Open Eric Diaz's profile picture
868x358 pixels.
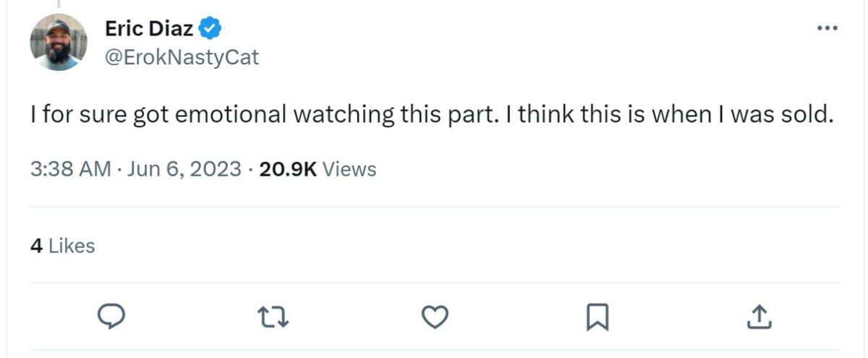click(x=59, y=42)
